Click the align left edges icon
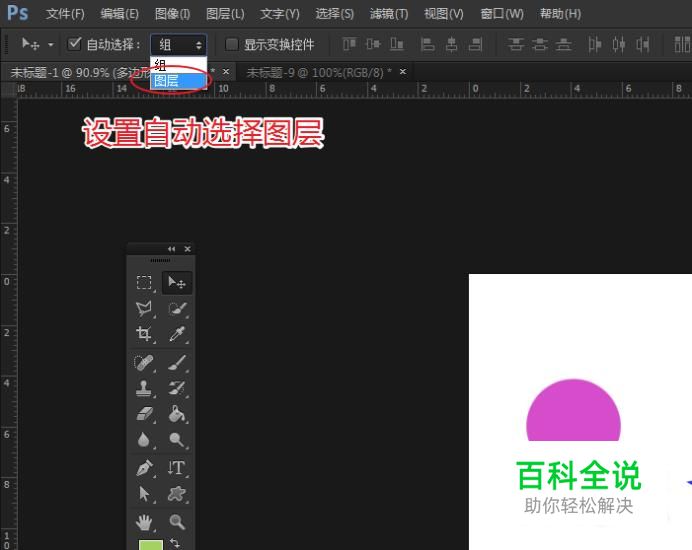692x550 pixels. (x=428, y=44)
